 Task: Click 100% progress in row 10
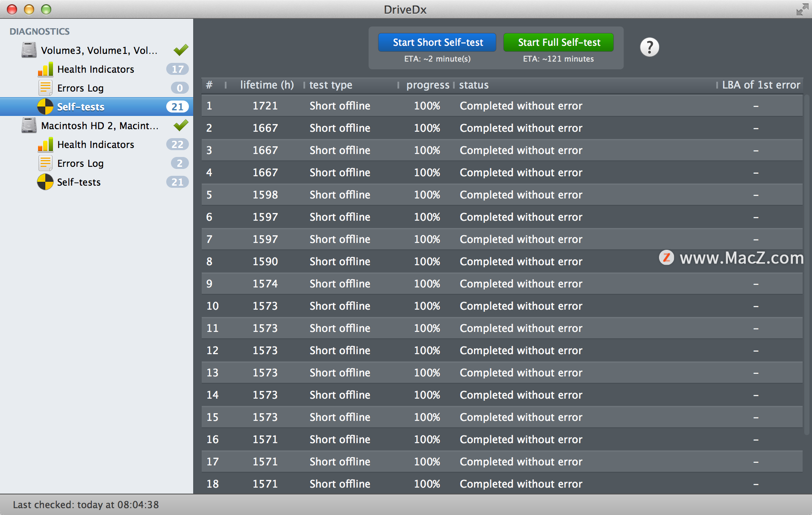[x=427, y=306]
